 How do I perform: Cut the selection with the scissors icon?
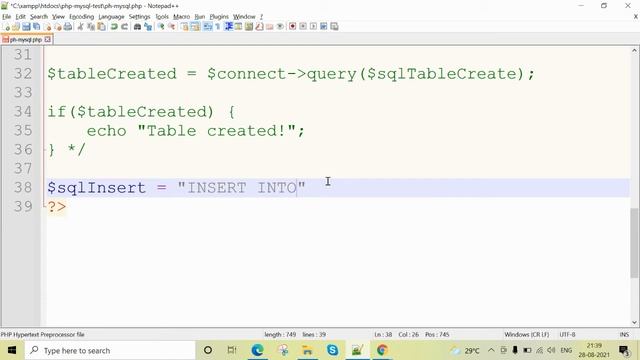coord(80,27)
